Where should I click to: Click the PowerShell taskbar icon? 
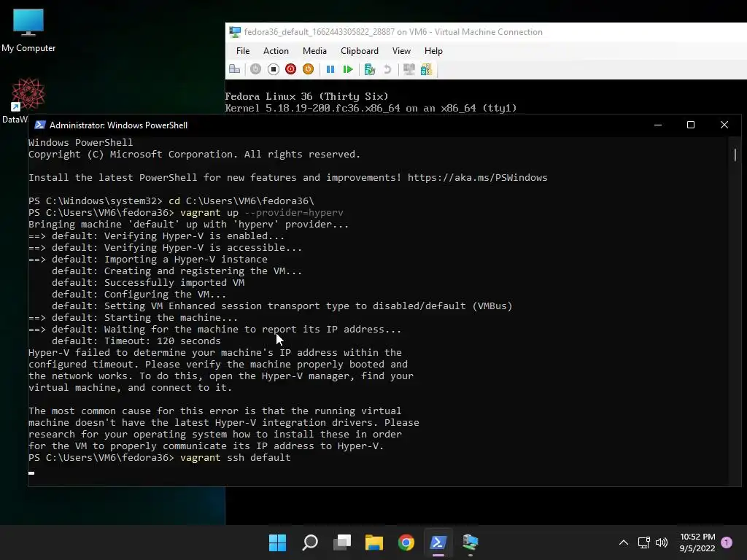tap(438, 542)
